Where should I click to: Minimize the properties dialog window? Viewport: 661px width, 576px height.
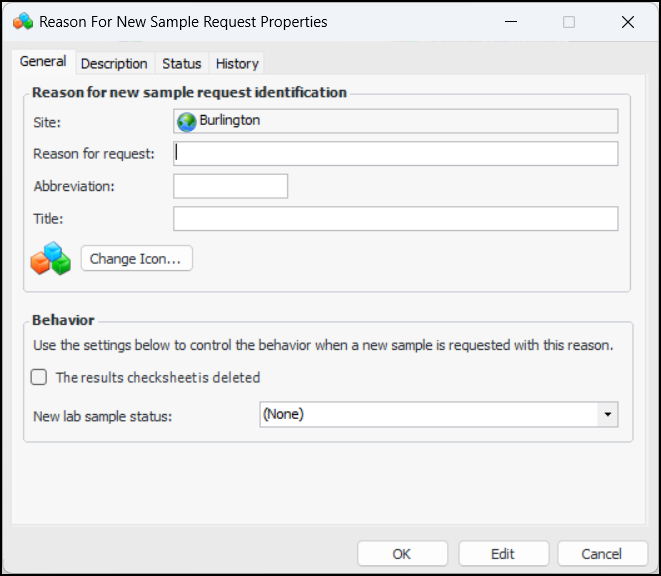(x=511, y=21)
